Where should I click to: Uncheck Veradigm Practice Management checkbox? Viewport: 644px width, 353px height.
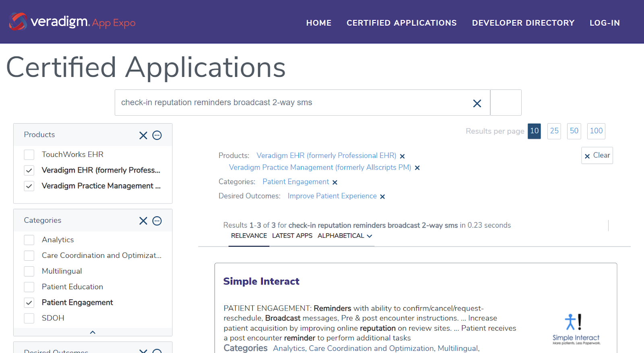point(29,186)
